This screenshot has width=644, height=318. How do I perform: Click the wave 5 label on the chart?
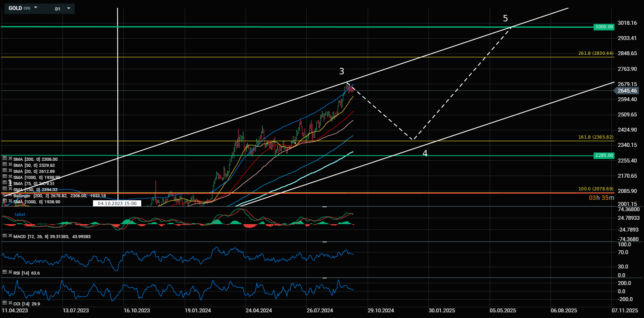pos(505,18)
